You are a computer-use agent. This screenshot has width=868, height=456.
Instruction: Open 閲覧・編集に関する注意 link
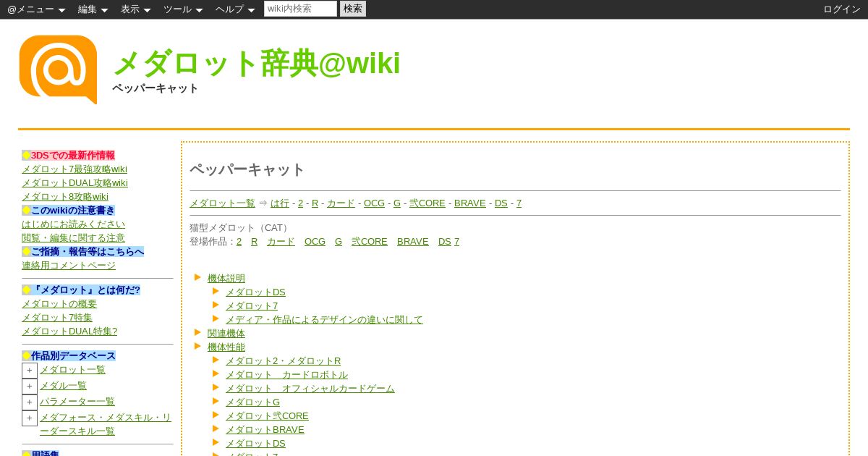pos(73,238)
